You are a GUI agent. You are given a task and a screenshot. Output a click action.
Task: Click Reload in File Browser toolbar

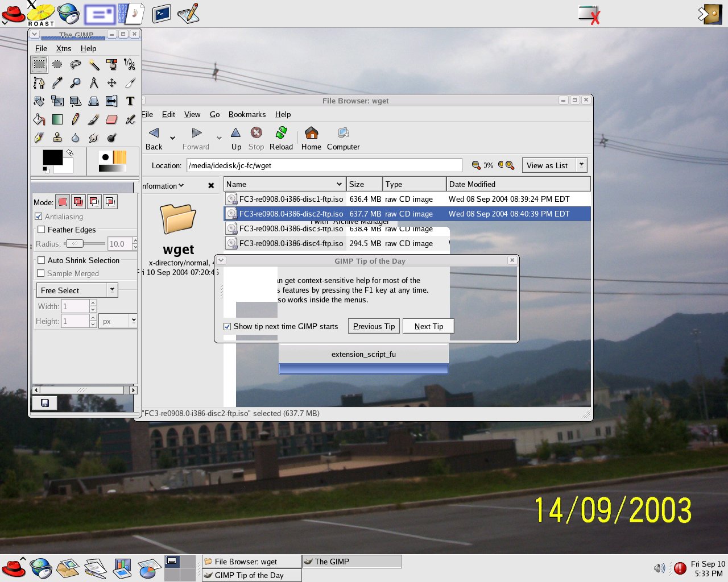[281, 139]
